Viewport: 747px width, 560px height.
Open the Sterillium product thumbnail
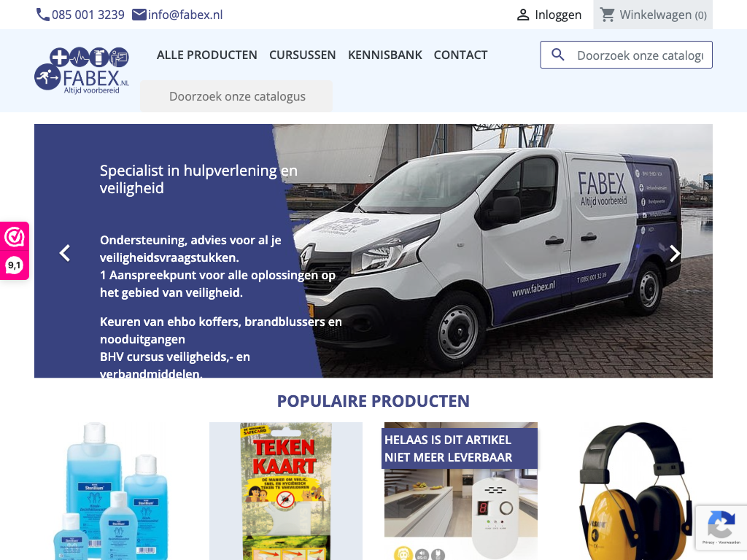point(111,491)
